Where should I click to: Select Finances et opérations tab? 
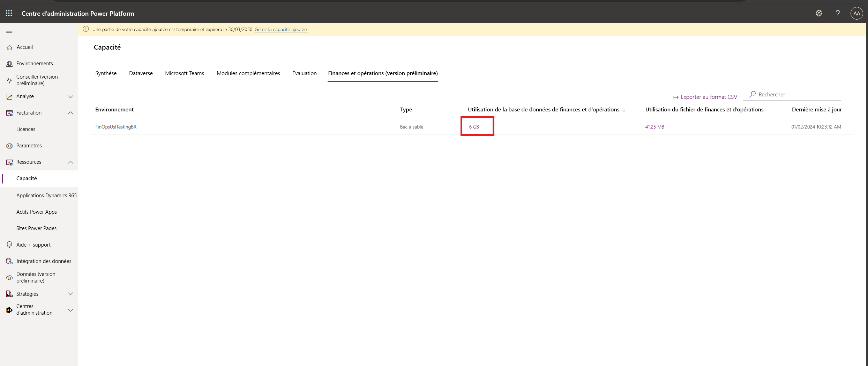pos(383,73)
